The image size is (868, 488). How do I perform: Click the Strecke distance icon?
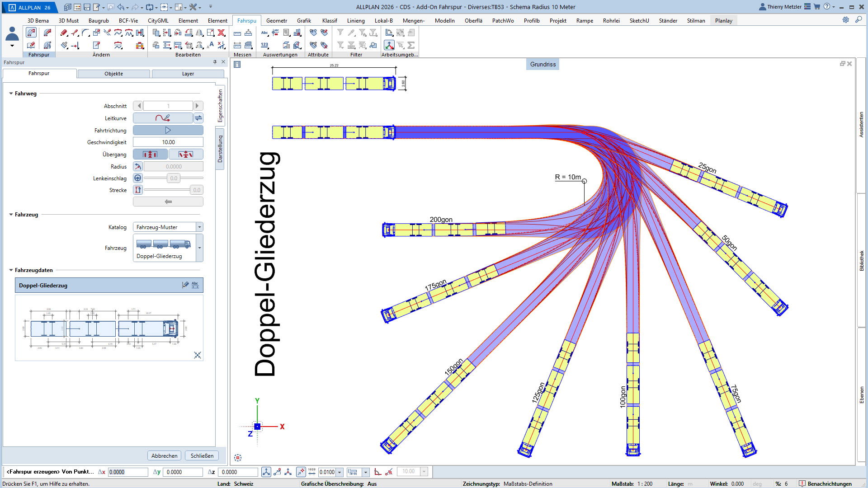coord(138,190)
